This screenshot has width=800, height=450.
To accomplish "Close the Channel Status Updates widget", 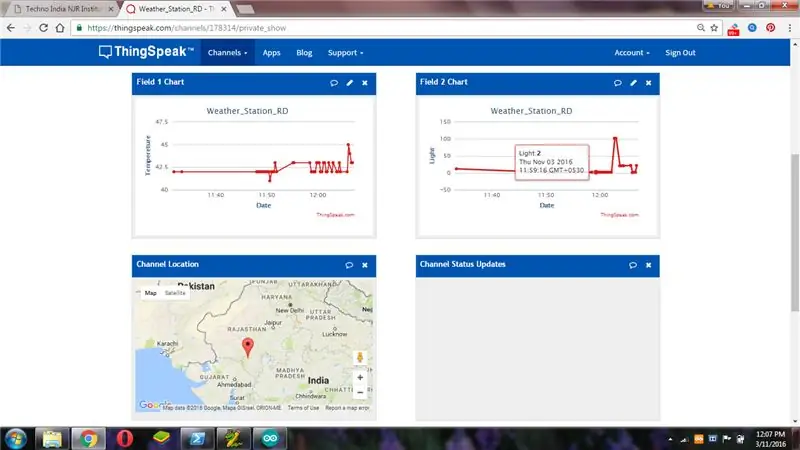I will (x=648, y=265).
